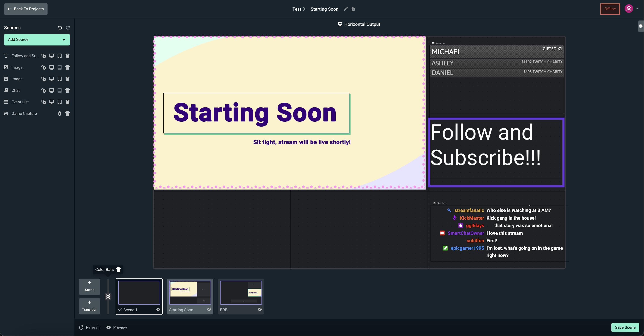Select the Starting Soon scene thumbnail

click(190, 292)
